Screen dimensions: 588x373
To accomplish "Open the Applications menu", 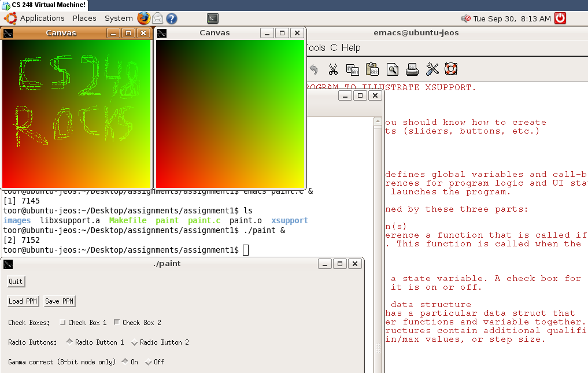I will pyautogui.click(x=42, y=18).
